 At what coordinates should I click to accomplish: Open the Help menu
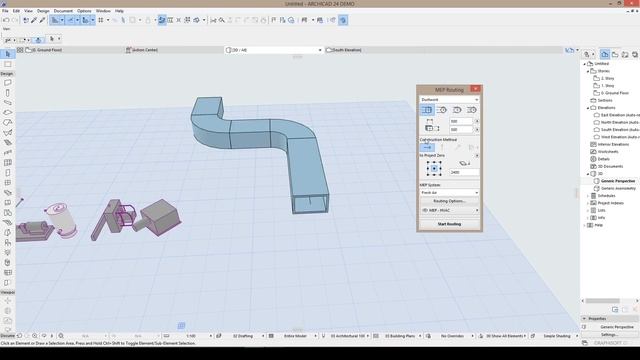tap(119, 11)
